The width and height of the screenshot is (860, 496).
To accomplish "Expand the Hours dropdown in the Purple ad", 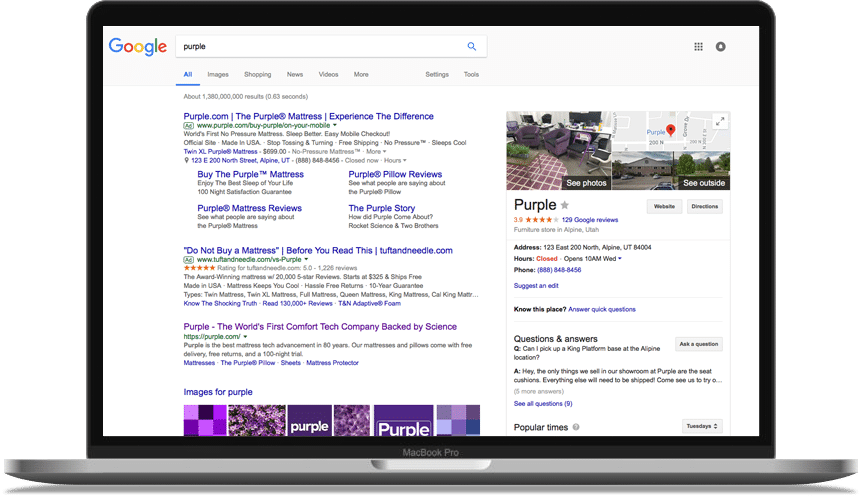I will (x=395, y=160).
